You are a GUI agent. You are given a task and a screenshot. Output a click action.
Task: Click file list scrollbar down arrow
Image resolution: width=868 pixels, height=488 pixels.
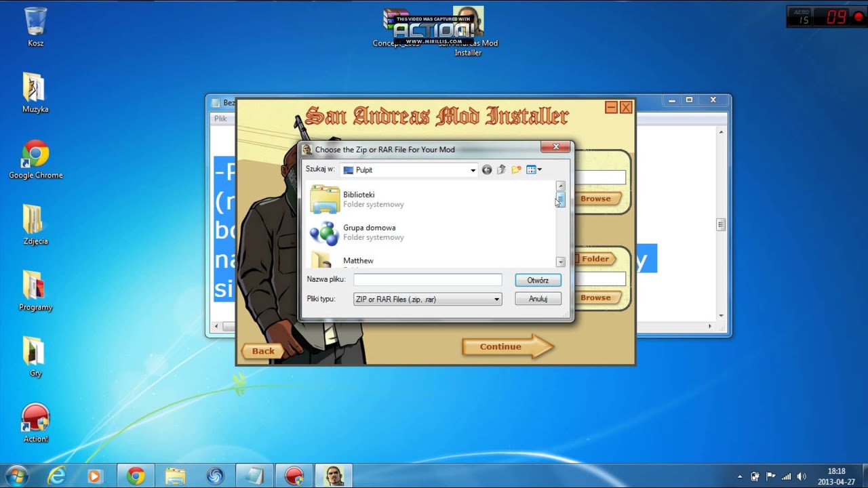coord(560,262)
